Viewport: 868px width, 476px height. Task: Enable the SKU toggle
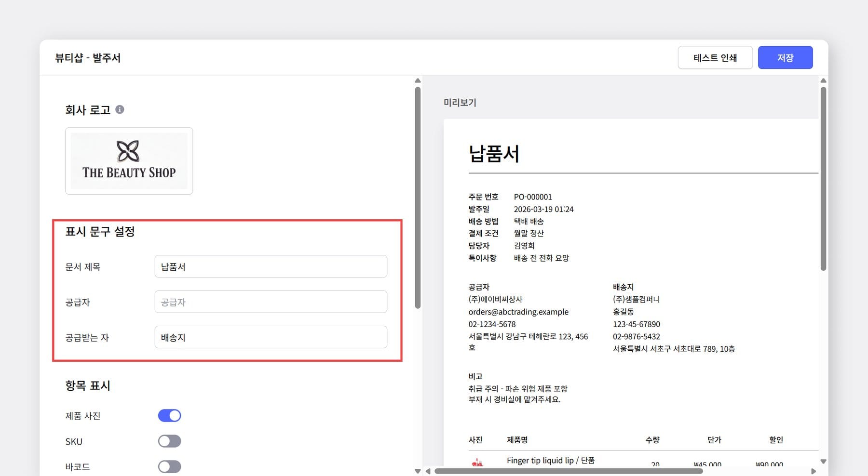[169, 441]
